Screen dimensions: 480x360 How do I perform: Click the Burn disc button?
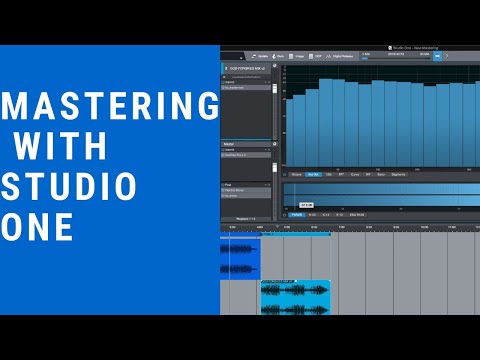pyautogui.click(x=278, y=56)
